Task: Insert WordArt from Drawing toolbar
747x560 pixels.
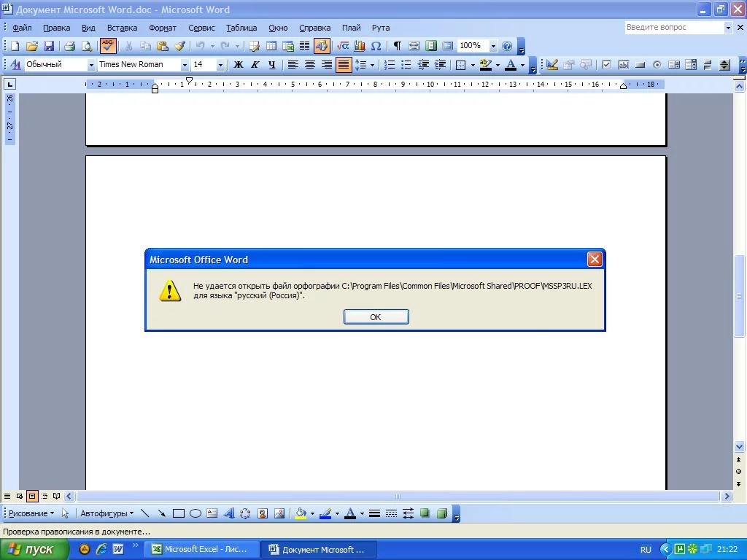Action: coord(229,513)
